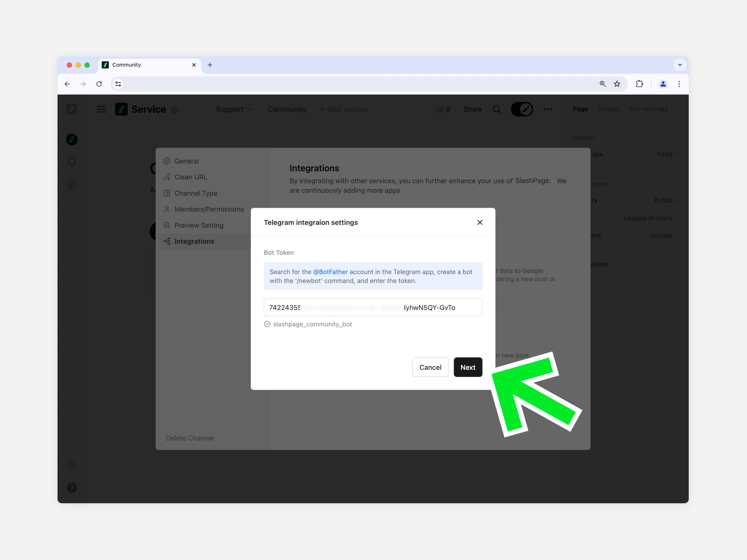The height and width of the screenshot is (560, 747).
Task: Click the green workspace avatar icon
Action: 72,139
